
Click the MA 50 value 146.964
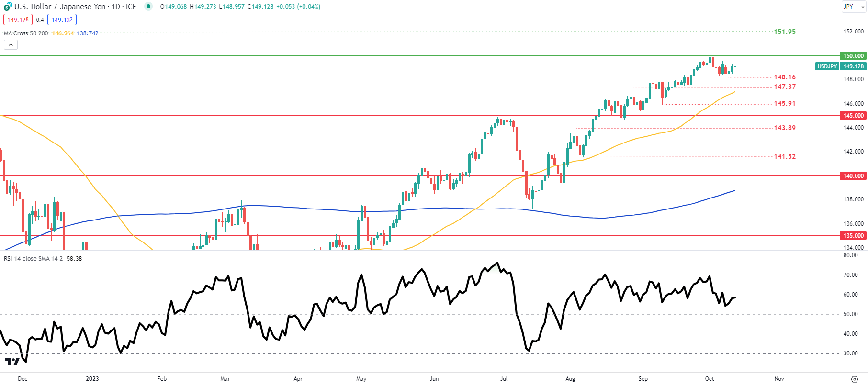coord(63,33)
